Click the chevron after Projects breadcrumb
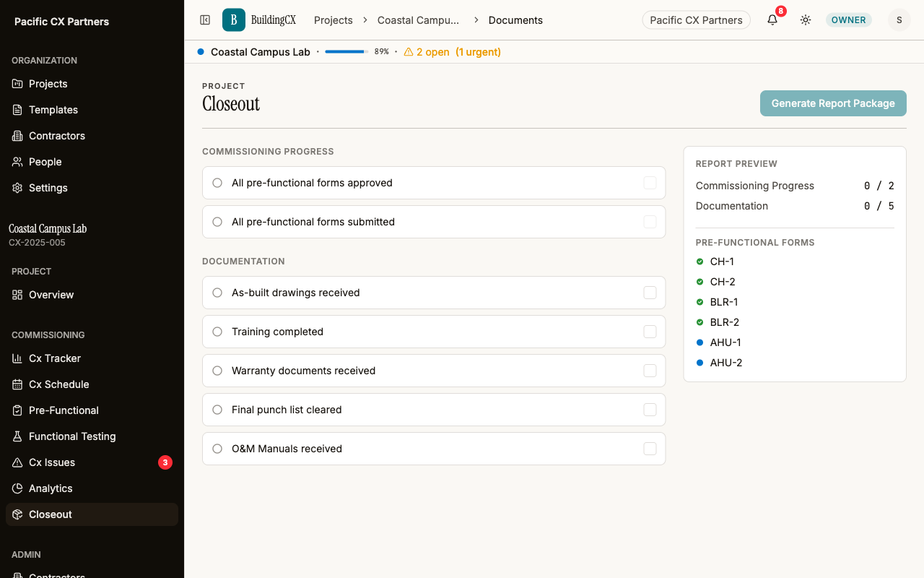The width and height of the screenshot is (924, 578). pos(365,20)
